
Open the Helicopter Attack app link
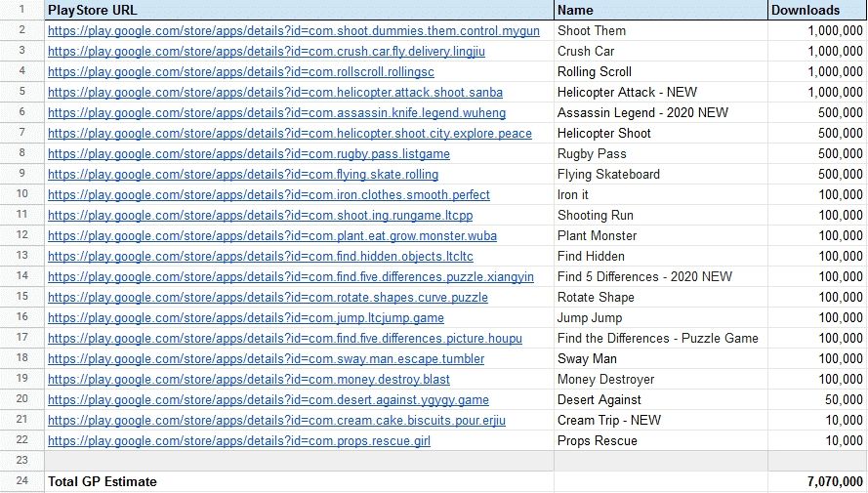click(274, 93)
